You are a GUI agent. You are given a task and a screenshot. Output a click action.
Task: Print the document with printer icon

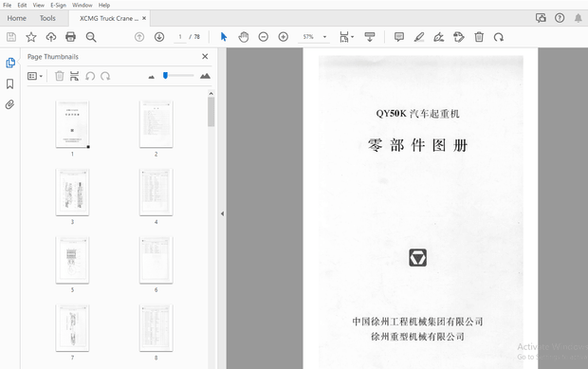coord(70,37)
